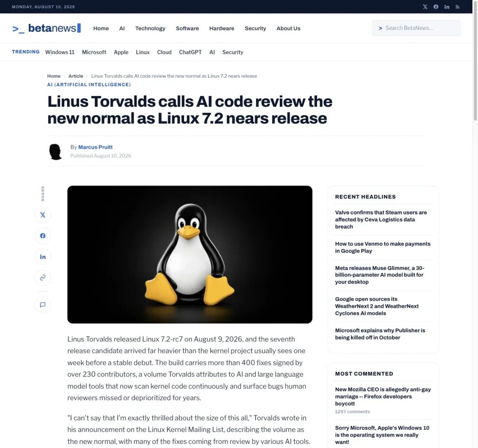Open the Security item in main navigation
Screen dimensions: 478x448
(x=255, y=28)
